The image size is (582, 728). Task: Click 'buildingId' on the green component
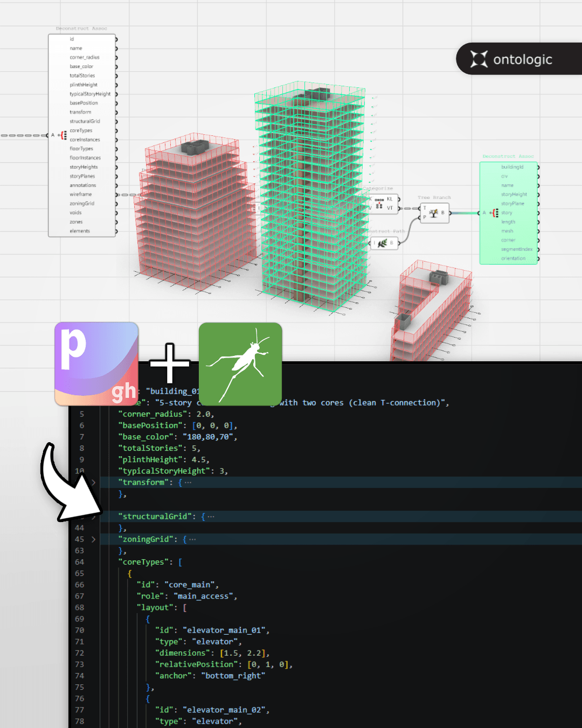[x=512, y=167]
